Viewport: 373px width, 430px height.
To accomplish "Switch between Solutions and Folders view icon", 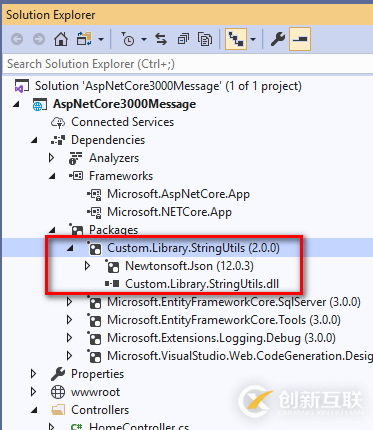I will (84, 39).
